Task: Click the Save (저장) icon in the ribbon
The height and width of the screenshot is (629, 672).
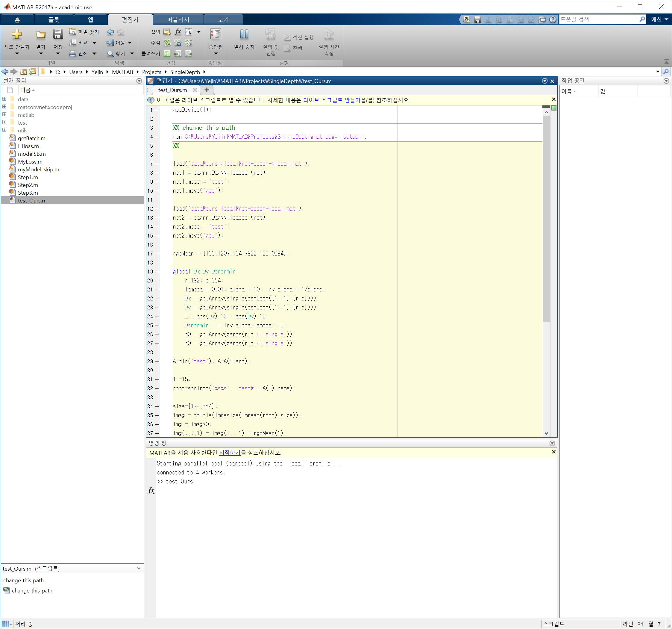Action: coord(58,34)
